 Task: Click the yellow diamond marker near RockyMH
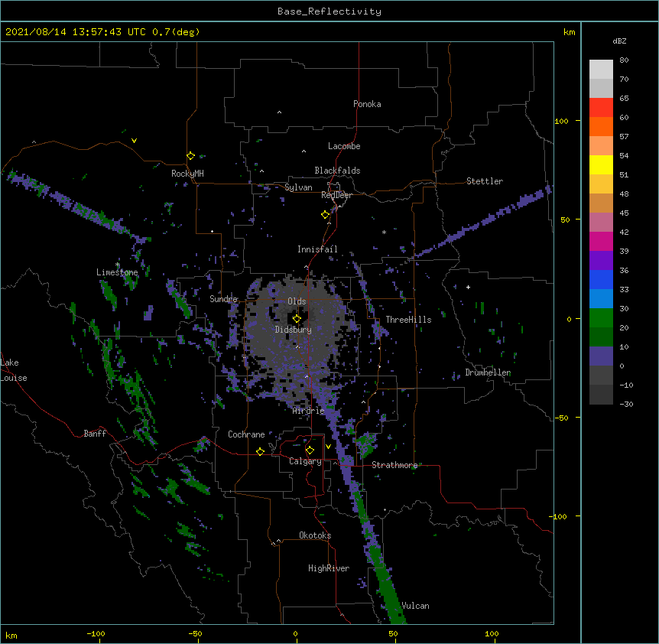pos(190,156)
